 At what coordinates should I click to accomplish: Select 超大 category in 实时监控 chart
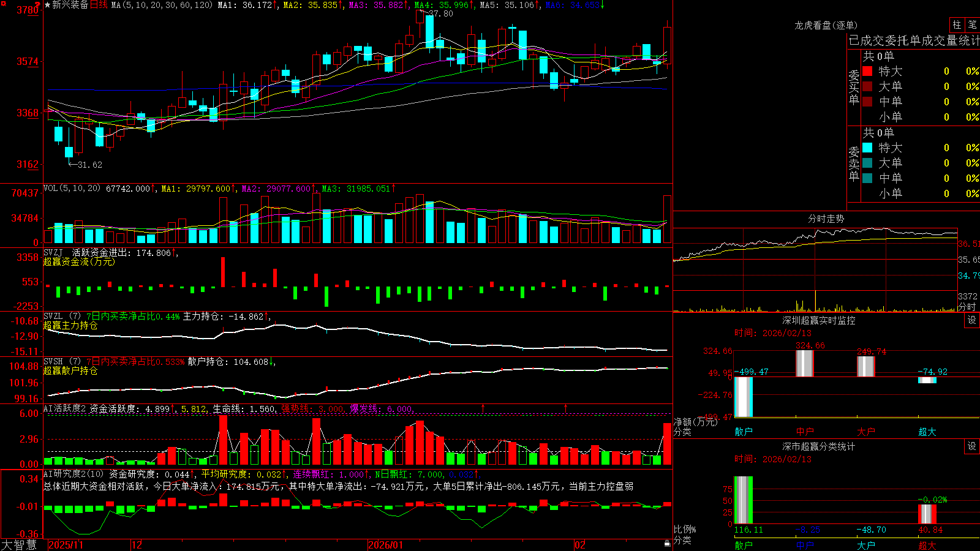pos(927,432)
